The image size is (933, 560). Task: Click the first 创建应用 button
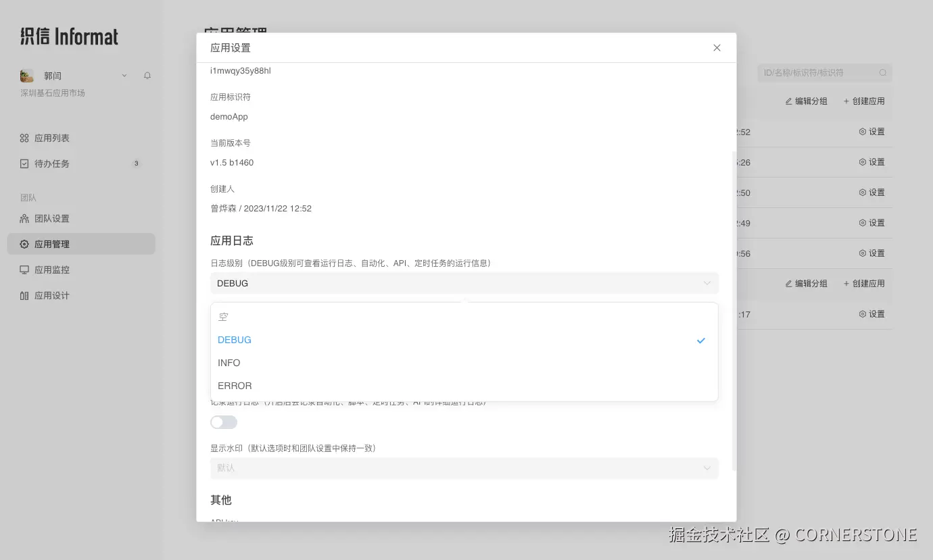pos(863,101)
